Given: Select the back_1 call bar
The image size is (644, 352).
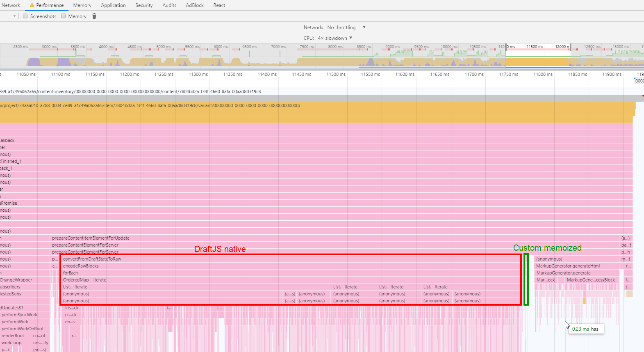Looking at the screenshot, I should coord(316,168).
